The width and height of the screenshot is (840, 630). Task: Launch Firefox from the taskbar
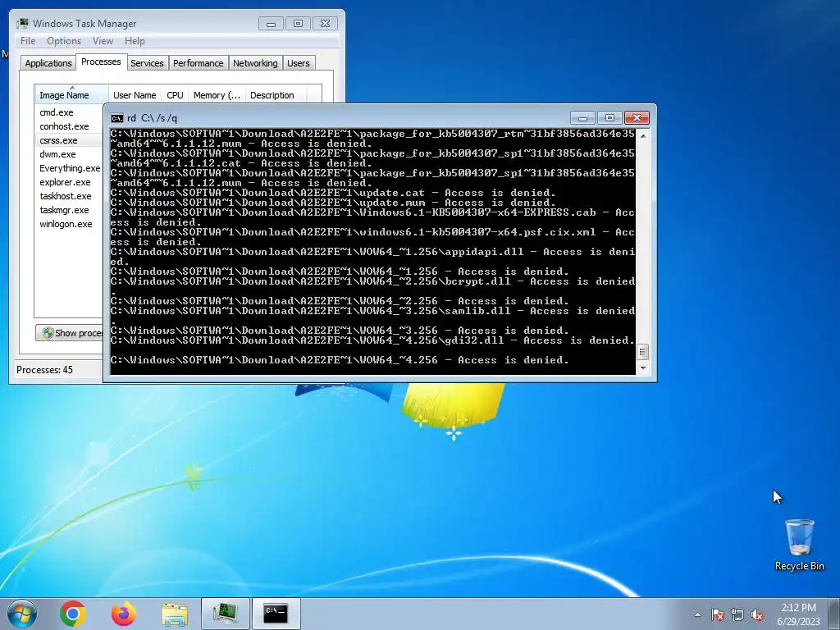[124, 614]
